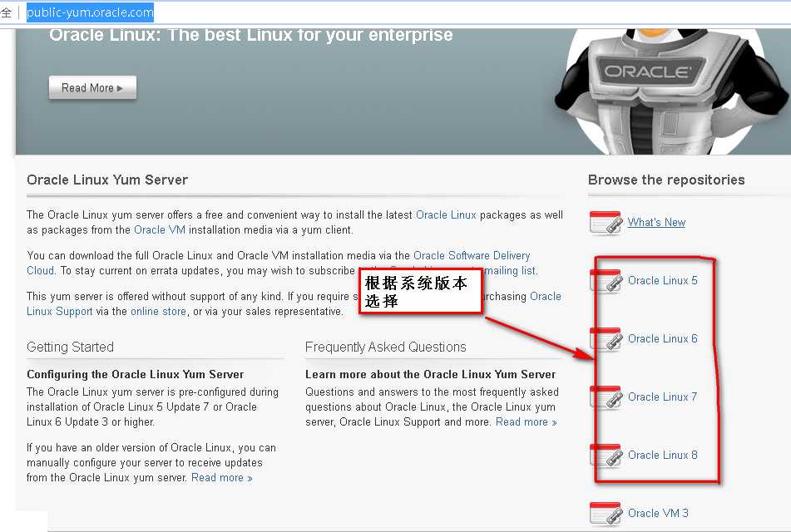The height and width of the screenshot is (532, 791).
Task: Click the icon beside Oracle Linux 6
Action: [606, 339]
